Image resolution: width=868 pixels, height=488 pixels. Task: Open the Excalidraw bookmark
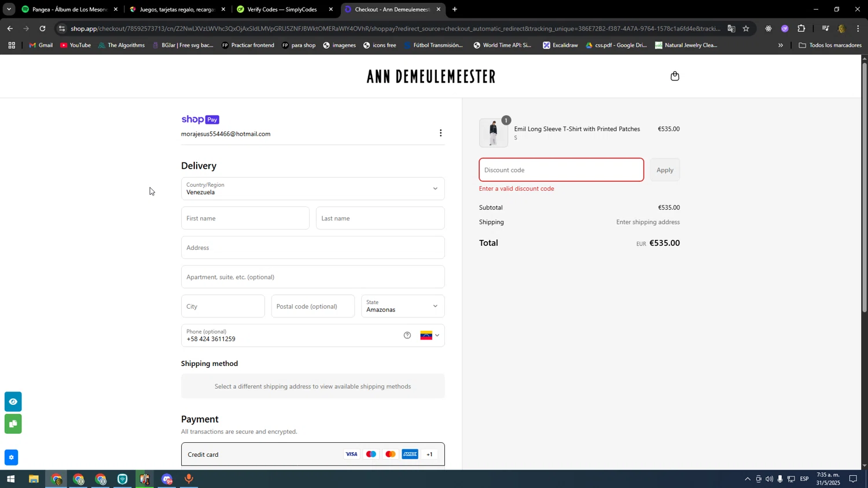[x=560, y=45]
